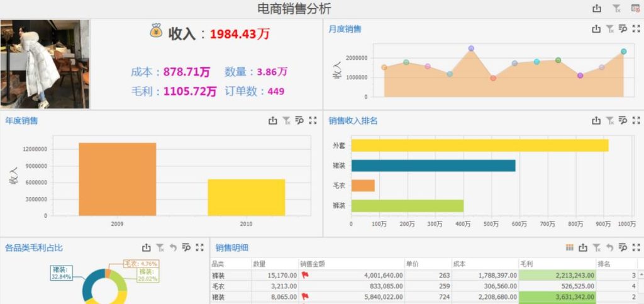Image resolution: width=644 pixels, height=304 pixels.
Task: Export the 月度销售 chart
Action: tap(596, 29)
